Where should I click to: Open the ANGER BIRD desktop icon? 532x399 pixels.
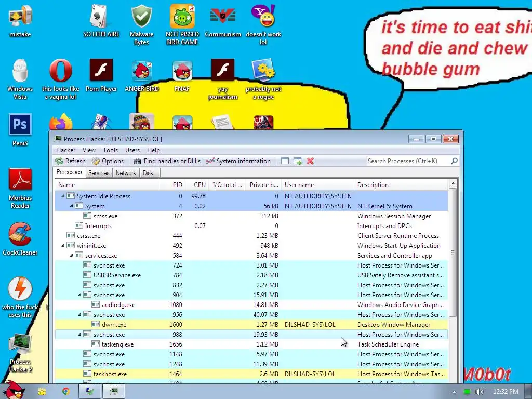click(x=141, y=75)
